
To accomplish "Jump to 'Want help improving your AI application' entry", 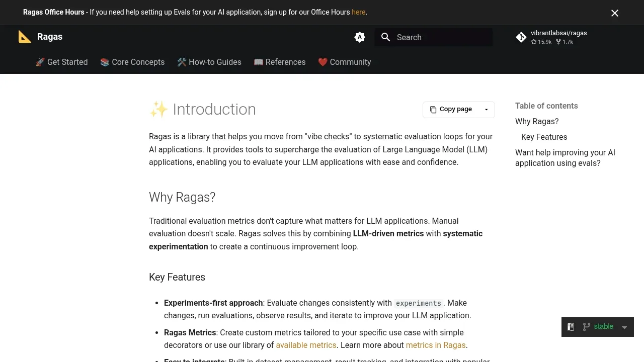I will (x=565, y=158).
